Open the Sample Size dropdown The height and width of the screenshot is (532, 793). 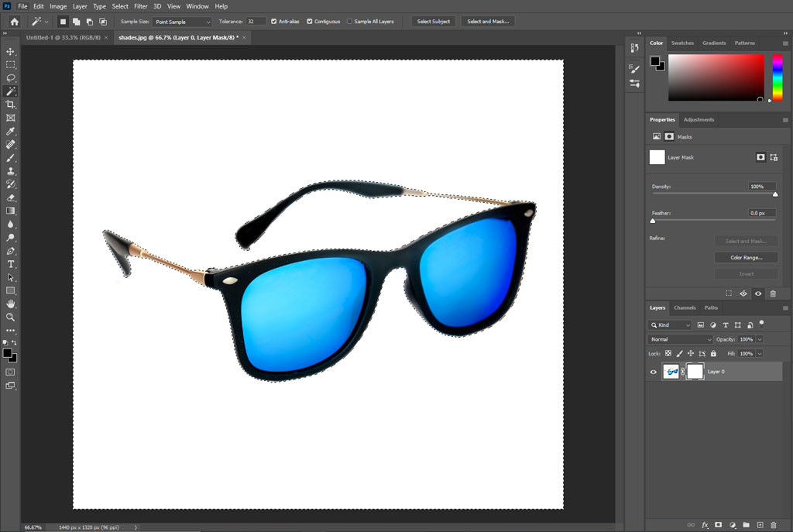click(x=182, y=22)
